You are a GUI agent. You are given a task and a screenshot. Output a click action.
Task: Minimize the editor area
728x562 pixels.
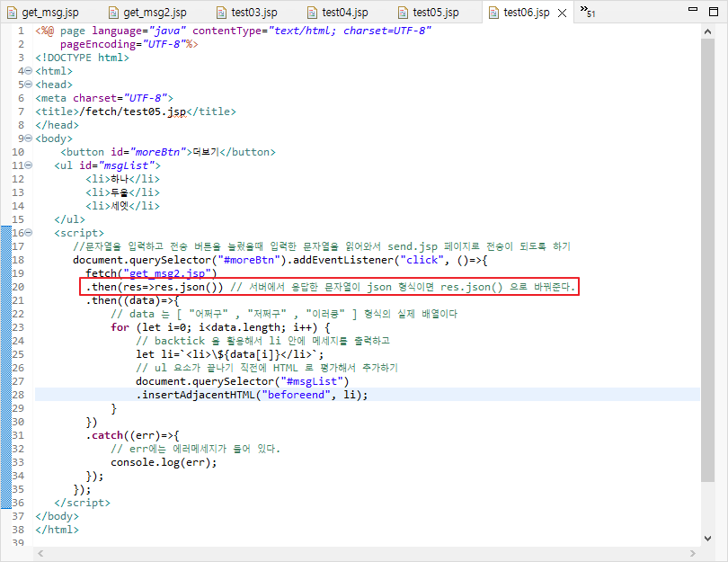click(693, 9)
